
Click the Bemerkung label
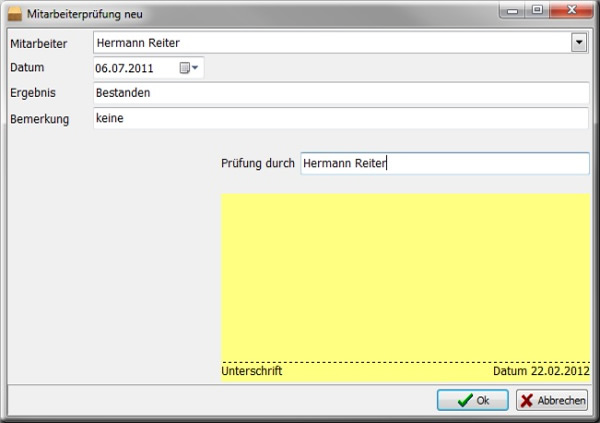tap(39, 119)
